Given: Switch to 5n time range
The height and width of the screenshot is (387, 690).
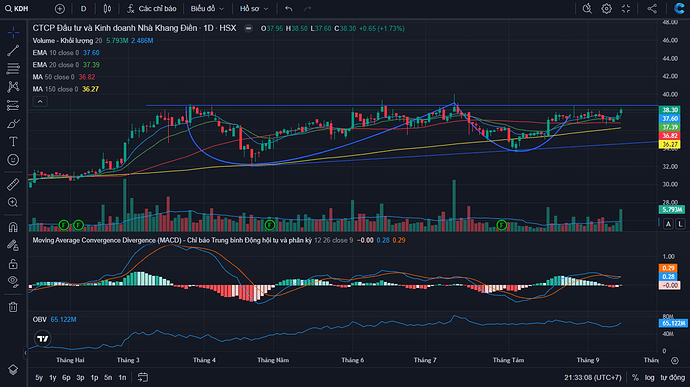Looking at the screenshot, I should pyautogui.click(x=108, y=377).
